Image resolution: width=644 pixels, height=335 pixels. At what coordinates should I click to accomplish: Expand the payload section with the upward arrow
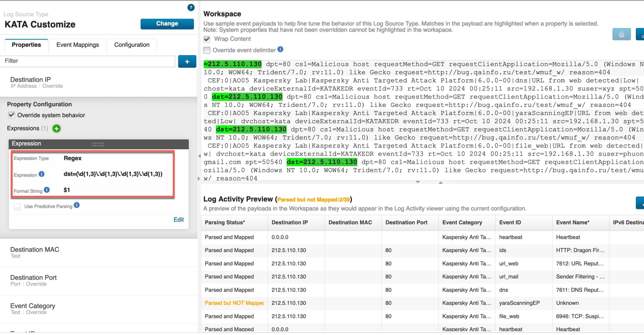441,183
